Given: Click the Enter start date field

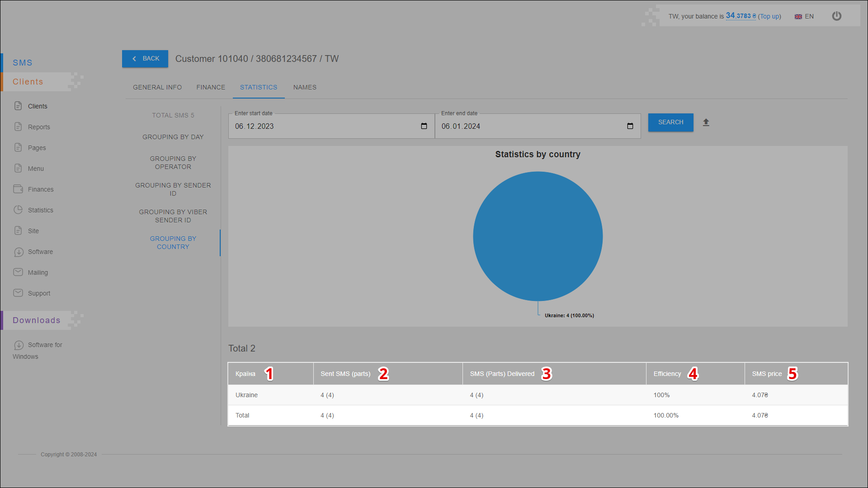Looking at the screenshot, I should 325,126.
